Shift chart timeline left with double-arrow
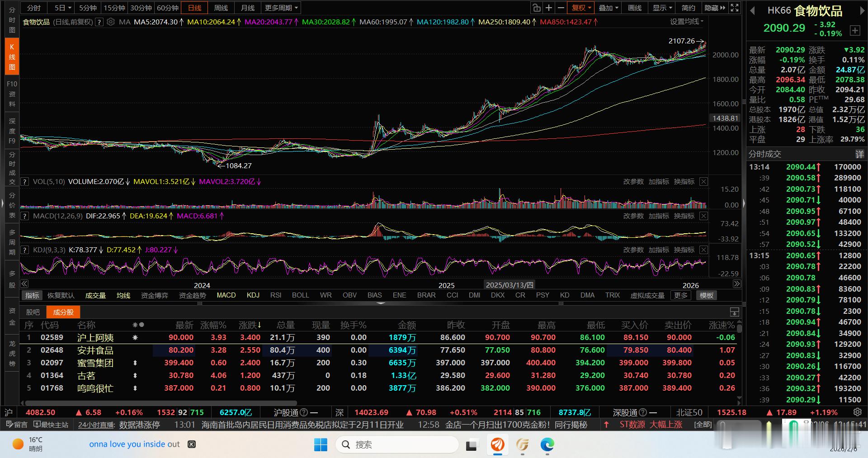This screenshot has height=458, width=868. [x=24, y=284]
